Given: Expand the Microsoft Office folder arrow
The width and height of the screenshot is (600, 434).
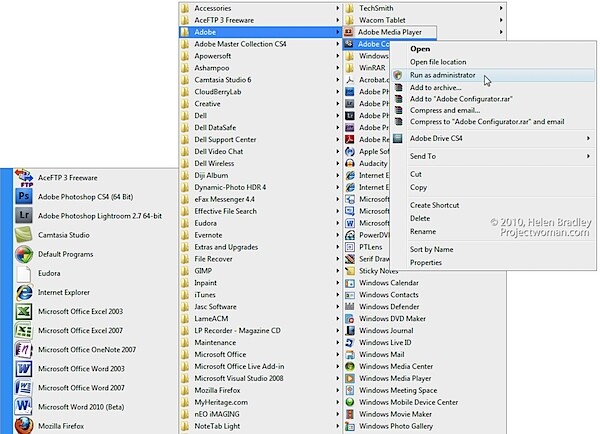Looking at the screenshot, I should [x=338, y=354].
